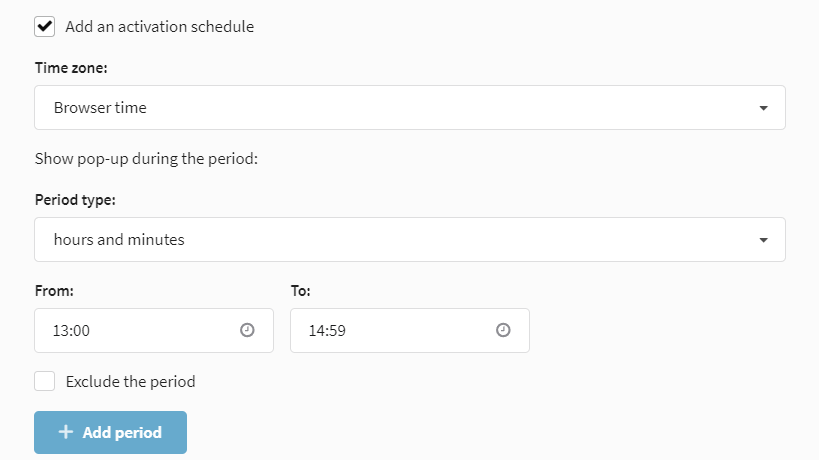Viewport: 819px width, 460px height.
Task: Select the 'Browser time' value text
Action: pos(100,108)
